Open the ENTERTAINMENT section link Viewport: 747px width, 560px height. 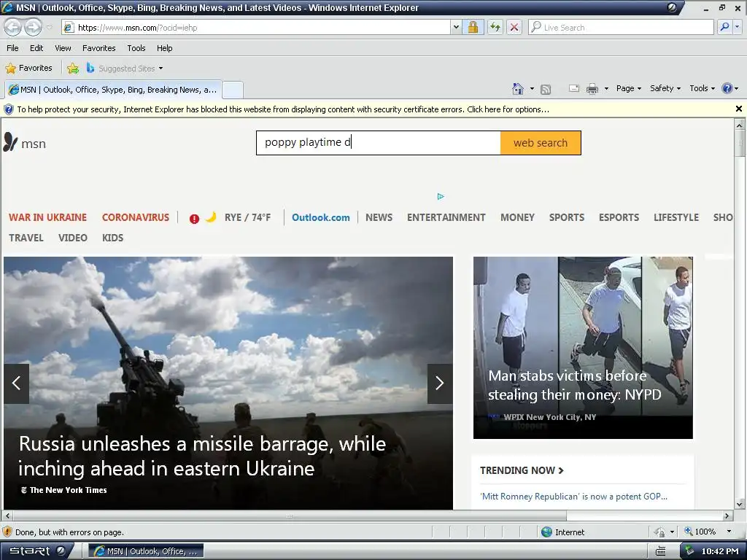(446, 217)
